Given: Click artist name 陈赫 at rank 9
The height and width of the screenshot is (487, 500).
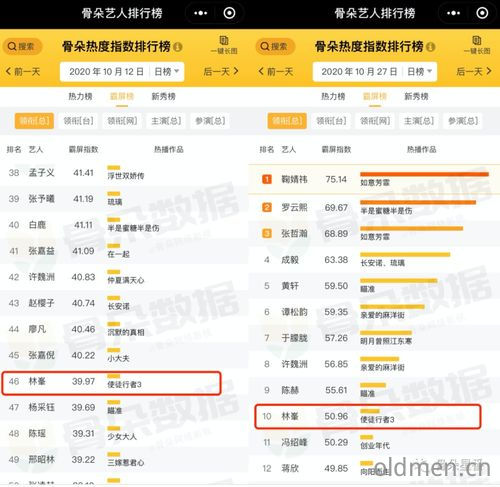Looking at the screenshot, I should [x=290, y=390].
